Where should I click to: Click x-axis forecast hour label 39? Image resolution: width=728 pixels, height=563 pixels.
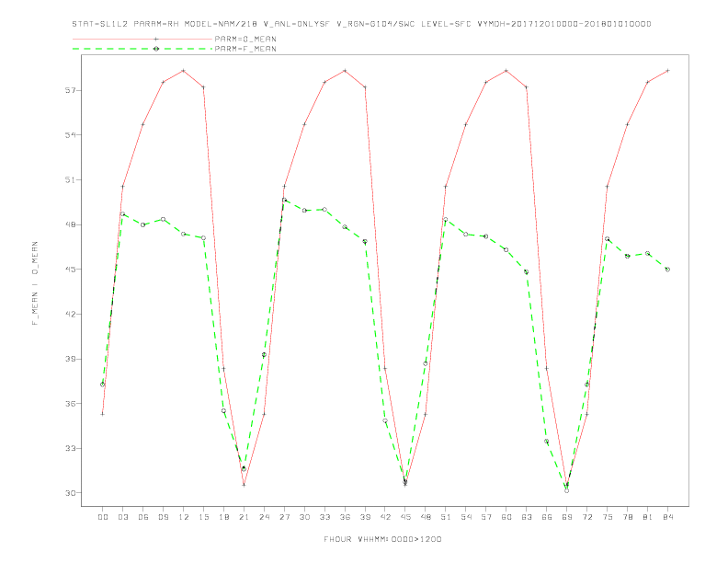(x=365, y=517)
